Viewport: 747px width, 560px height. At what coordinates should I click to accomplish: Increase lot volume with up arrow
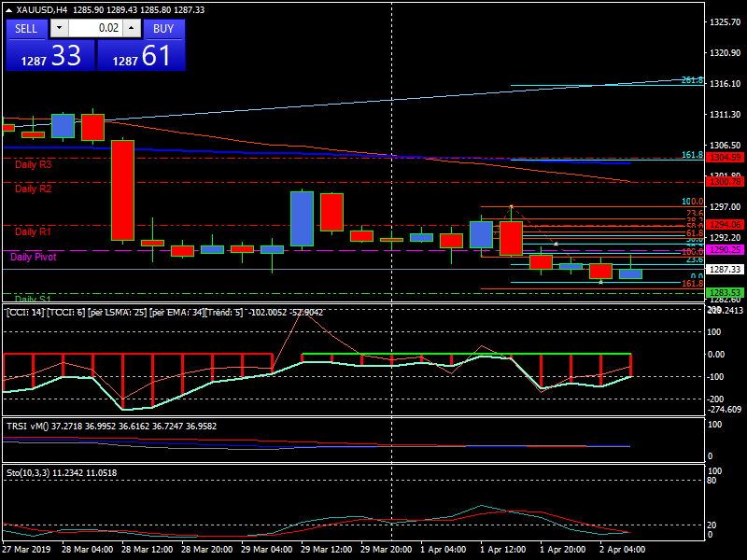coord(131,29)
